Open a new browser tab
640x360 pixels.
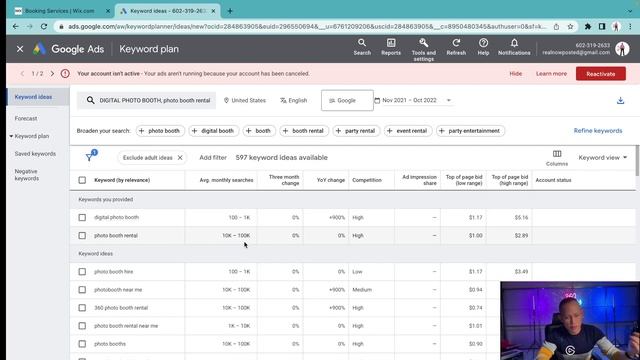point(230,11)
